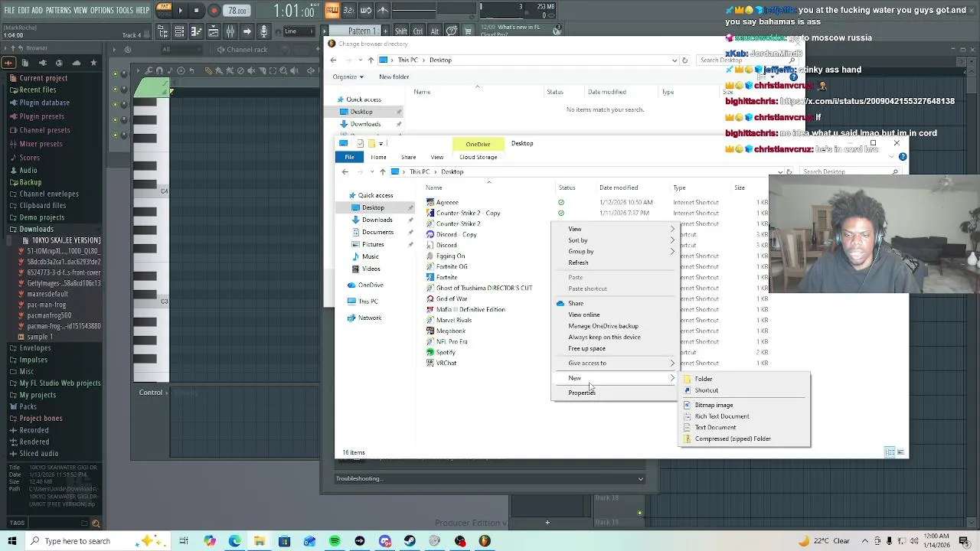The width and height of the screenshot is (980, 551).
Task: Click the tempo 78.000 display
Action: [x=237, y=11]
